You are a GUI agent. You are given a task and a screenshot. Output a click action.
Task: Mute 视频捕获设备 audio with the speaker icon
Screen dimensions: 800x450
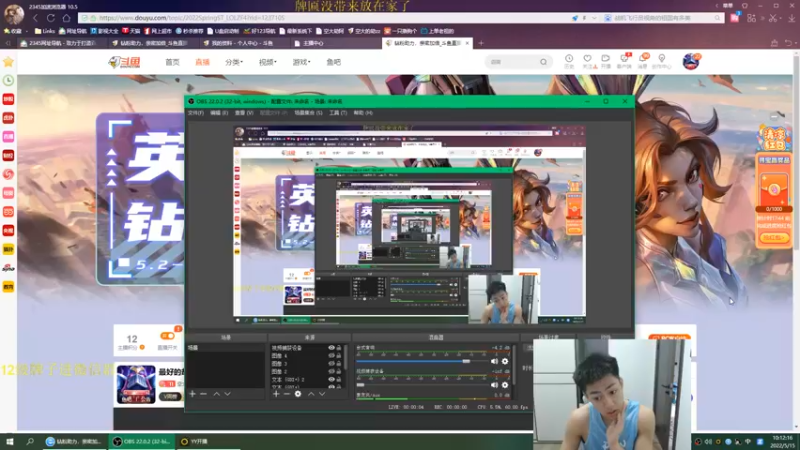click(x=494, y=385)
